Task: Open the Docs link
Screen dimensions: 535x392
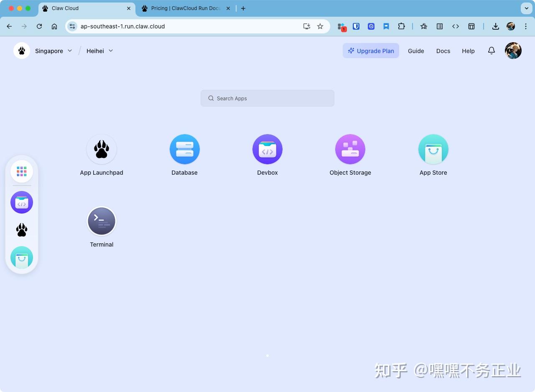Action: click(443, 51)
